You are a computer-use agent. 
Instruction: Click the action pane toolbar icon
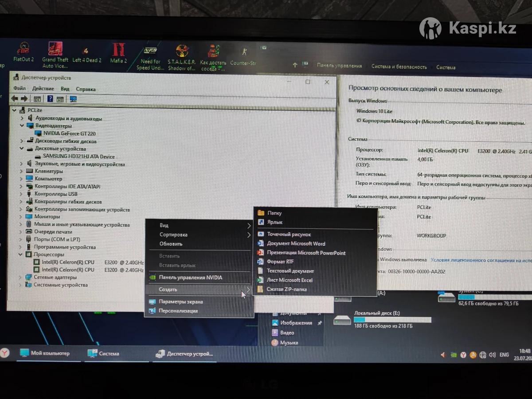(x=60, y=99)
